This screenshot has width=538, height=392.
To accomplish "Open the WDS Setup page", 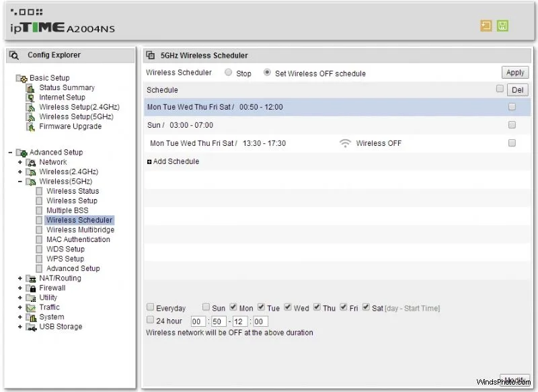I will 65,249.
